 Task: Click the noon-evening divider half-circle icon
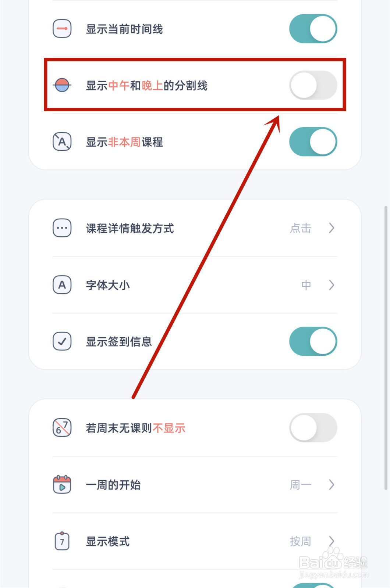point(62,85)
